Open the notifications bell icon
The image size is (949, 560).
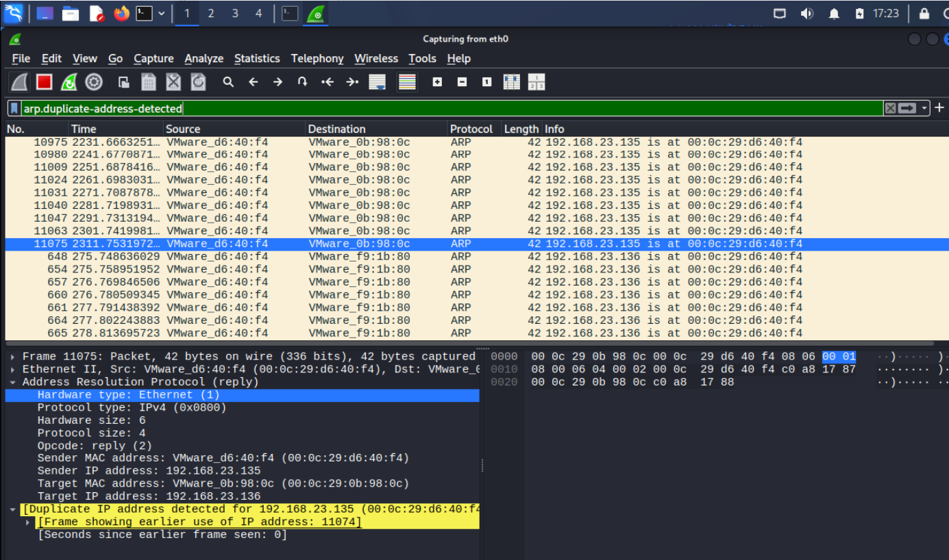coord(834,13)
